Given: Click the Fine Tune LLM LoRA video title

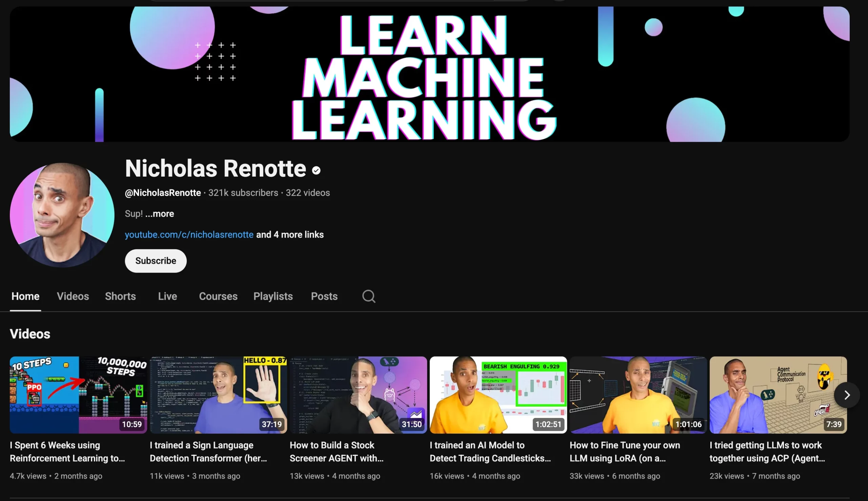Looking at the screenshot, I should [x=624, y=452].
